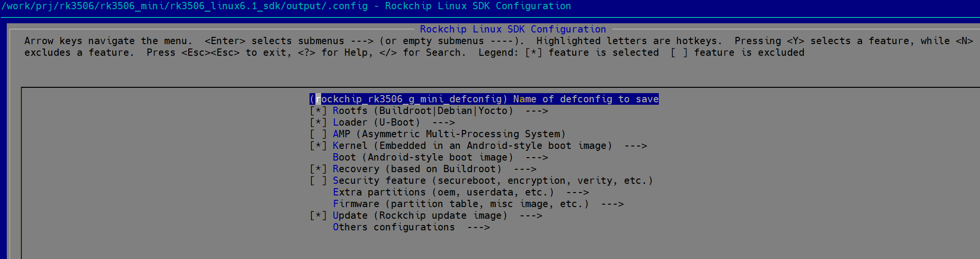Toggle the Kernel checkbox
980x259 pixels.
pyautogui.click(x=318, y=146)
